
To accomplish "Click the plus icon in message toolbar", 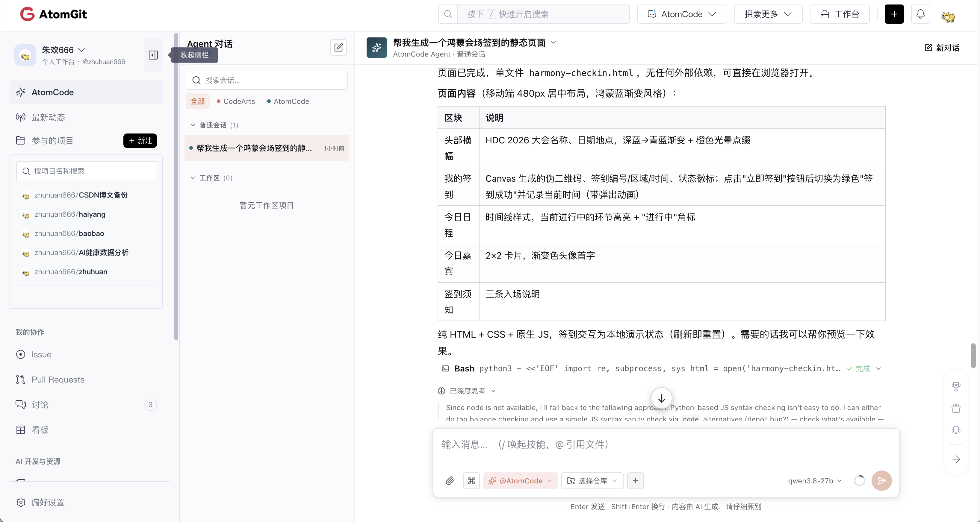I will click(635, 481).
